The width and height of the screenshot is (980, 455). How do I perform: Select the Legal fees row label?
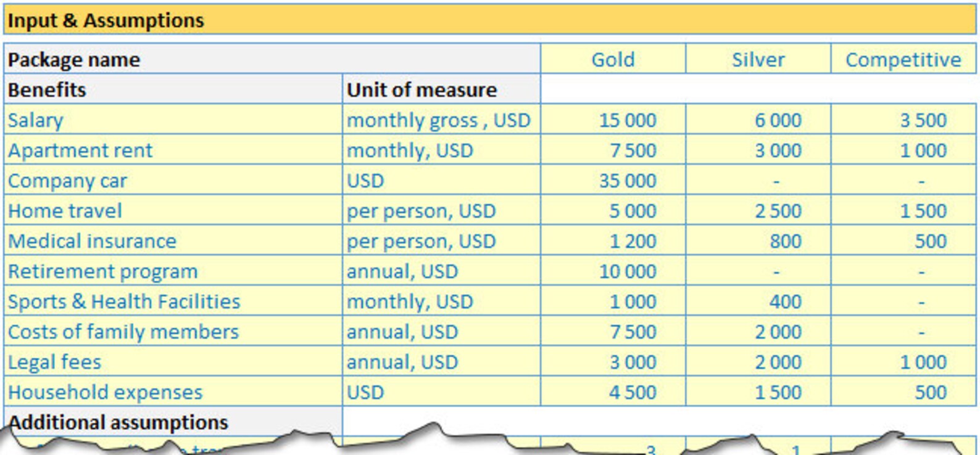coord(173,361)
